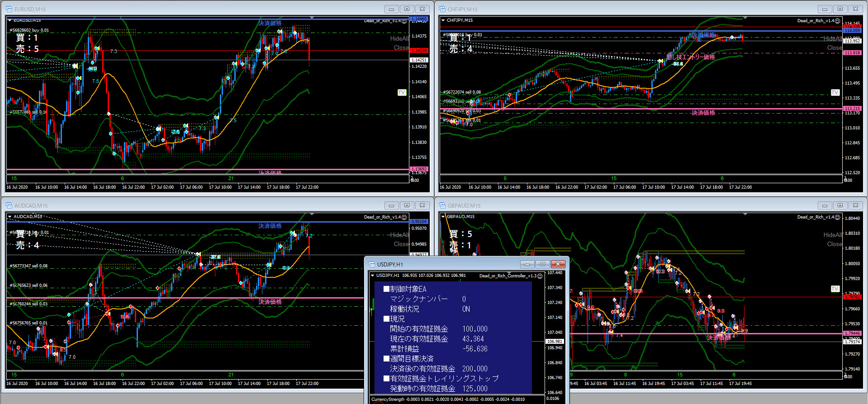Click the CHFJPY,M15 window chart icon
Viewport: 868px width, 404px height.
[x=442, y=9]
